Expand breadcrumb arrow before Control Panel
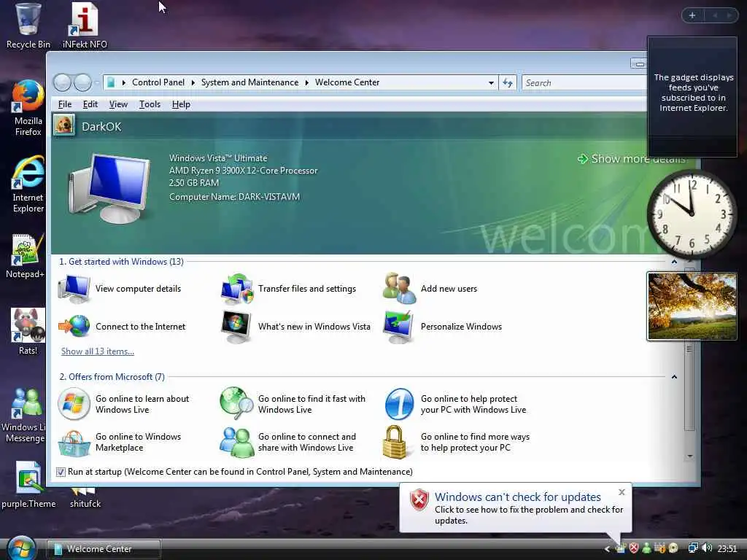 124,83
